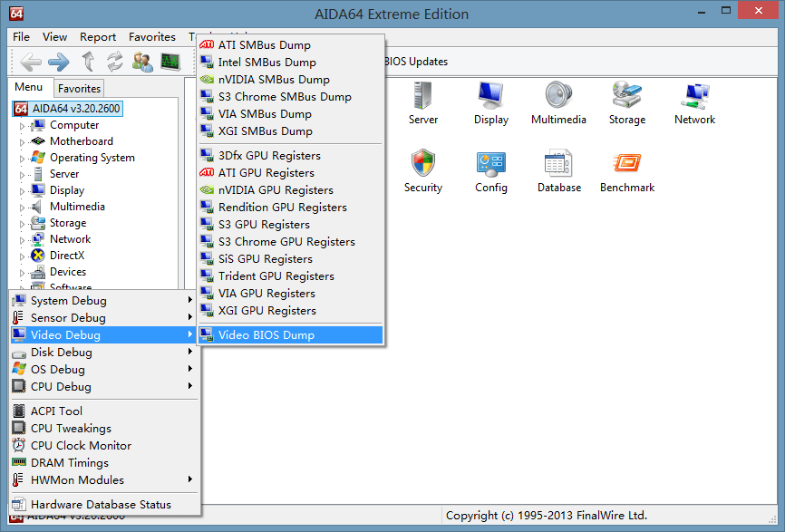The width and height of the screenshot is (785, 532).
Task: Open the Report menu
Action: [98, 37]
